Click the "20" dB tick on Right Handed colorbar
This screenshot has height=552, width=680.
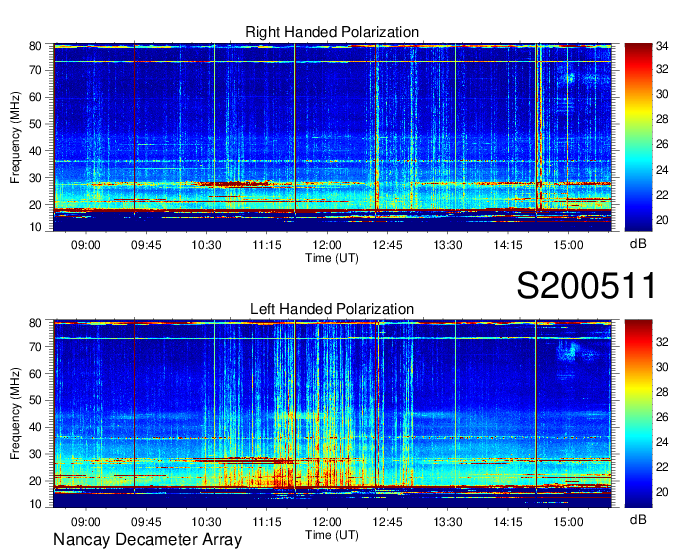662,220
